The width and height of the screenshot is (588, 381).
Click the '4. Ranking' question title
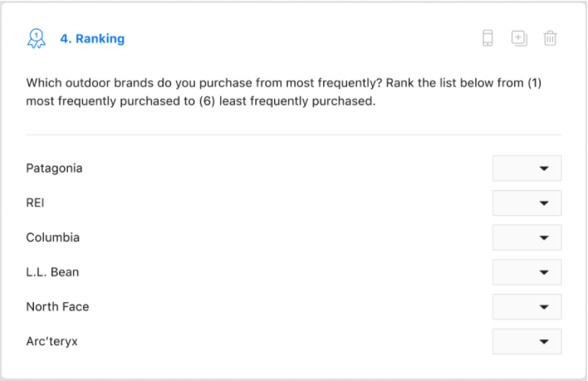tap(92, 39)
